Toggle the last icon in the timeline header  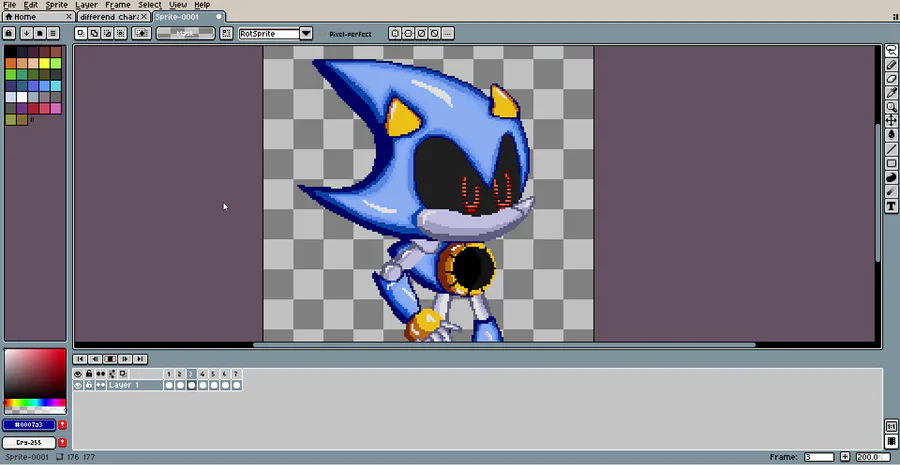[x=122, y=374]
